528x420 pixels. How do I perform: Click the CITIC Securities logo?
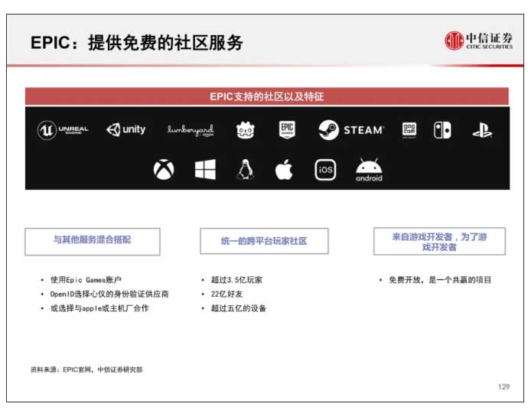pos(478,41)
